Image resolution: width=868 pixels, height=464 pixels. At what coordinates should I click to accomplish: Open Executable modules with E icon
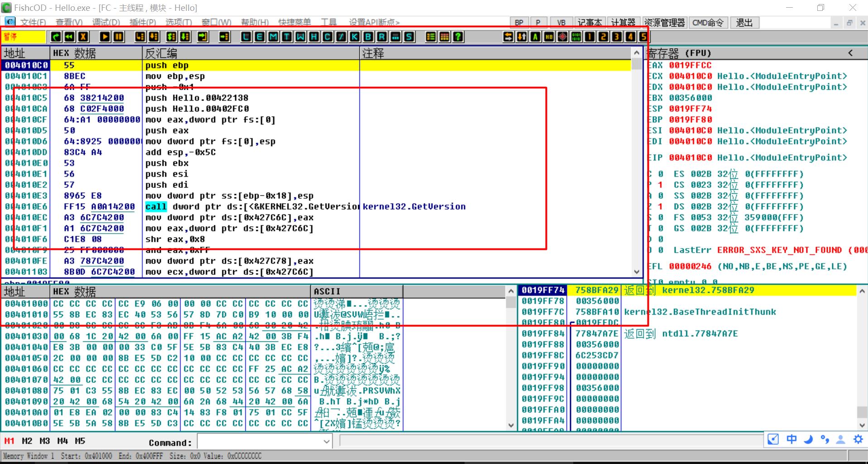point(259,37)
